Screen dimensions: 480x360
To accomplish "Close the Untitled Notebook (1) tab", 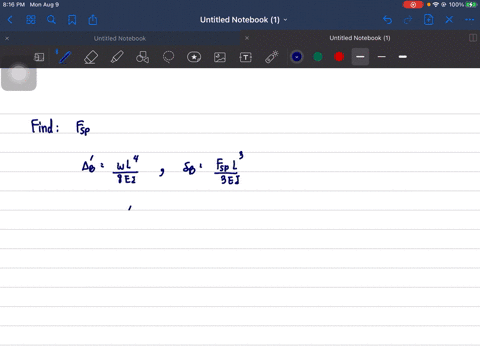I will coord(247,38).
